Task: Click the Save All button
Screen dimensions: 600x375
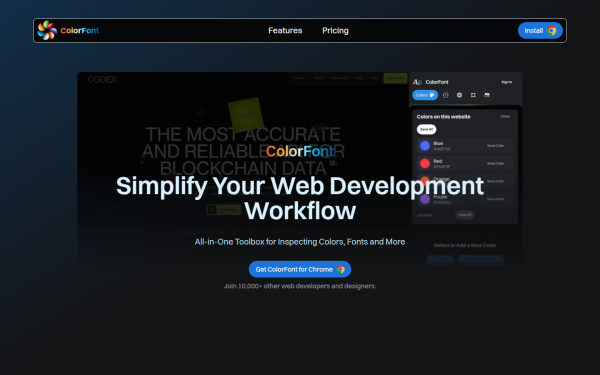Action: (x=426, y=129)
